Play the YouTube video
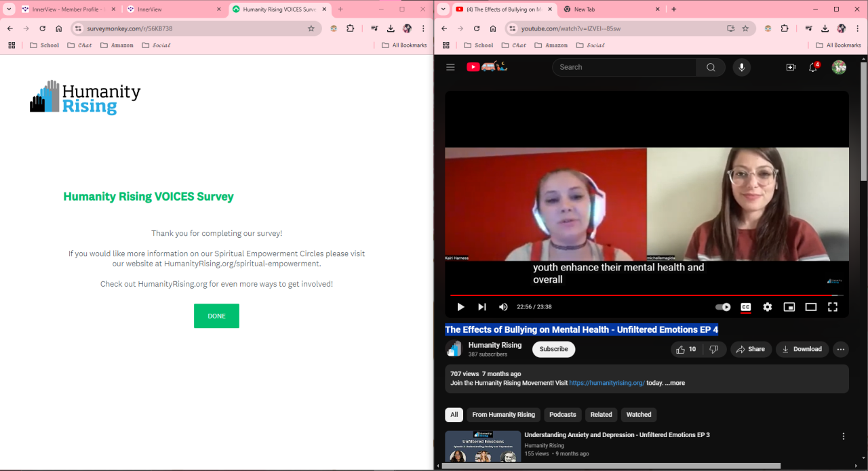The image size is (868, 471). tap(460, 307)
